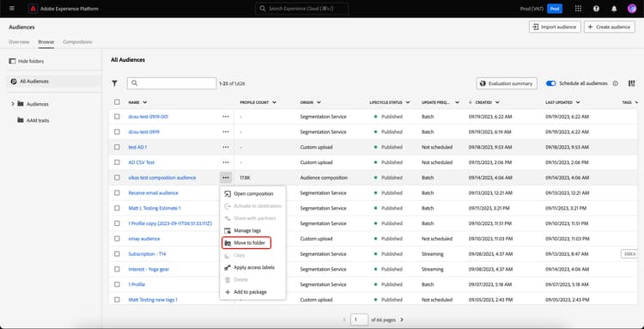644x329 pixels.
Task: Open more actions for dcxu-test-0919
Action: click(226, 131)
